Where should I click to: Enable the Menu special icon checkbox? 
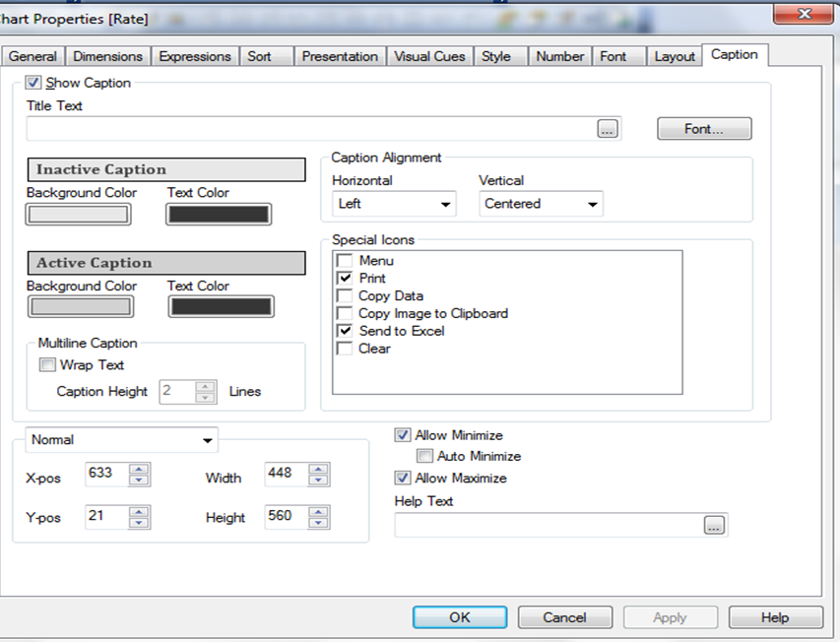(344, 261)
